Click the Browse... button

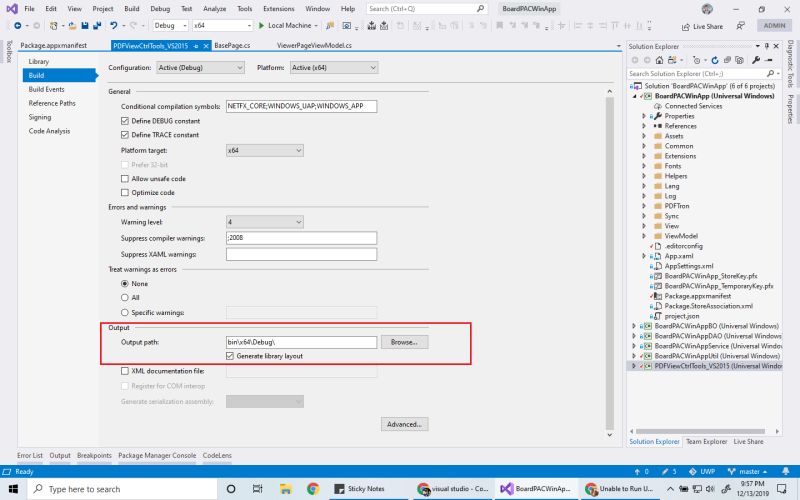[405, 342]
